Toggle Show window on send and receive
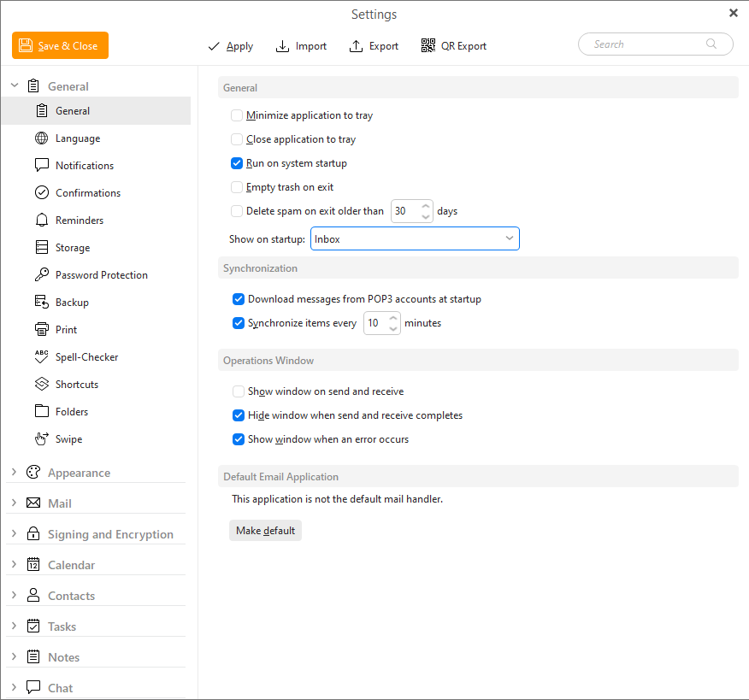749x700 pixels. pos(239,391)
